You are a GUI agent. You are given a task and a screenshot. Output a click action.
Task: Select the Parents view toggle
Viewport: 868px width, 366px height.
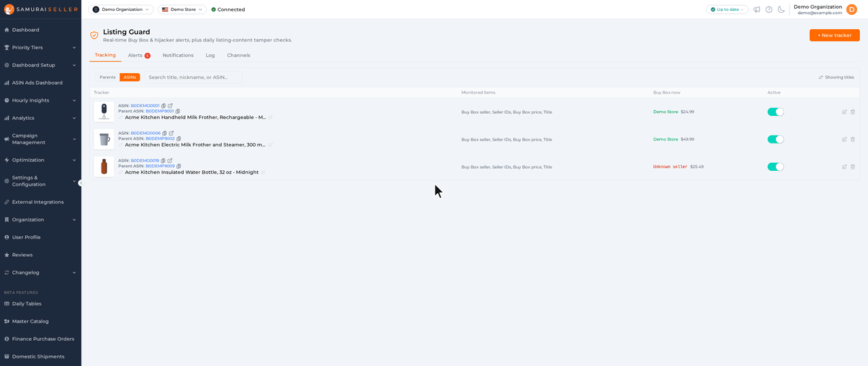tap(107, 77)
